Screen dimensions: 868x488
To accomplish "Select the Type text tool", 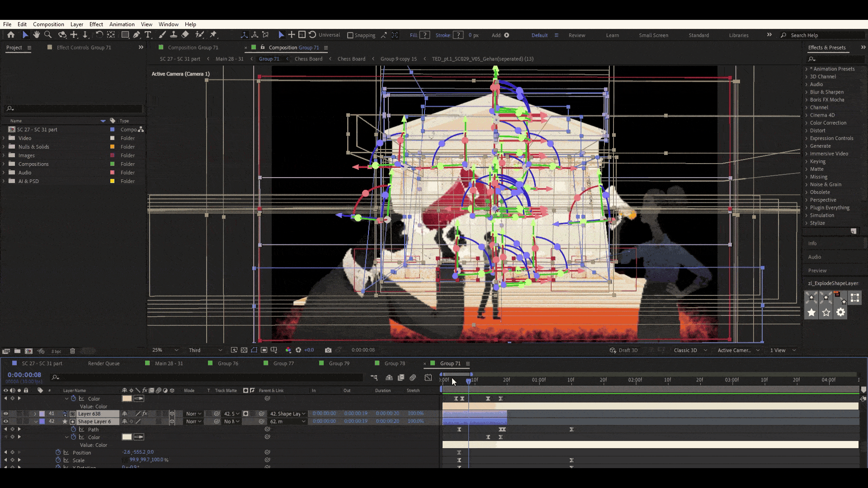I will point(148,35).
